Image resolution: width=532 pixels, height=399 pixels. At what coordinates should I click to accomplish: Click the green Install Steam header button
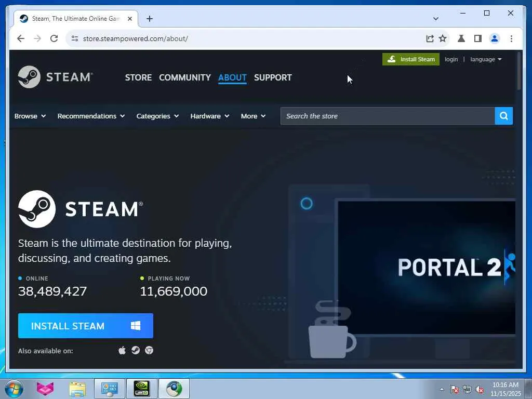(410, 59)
